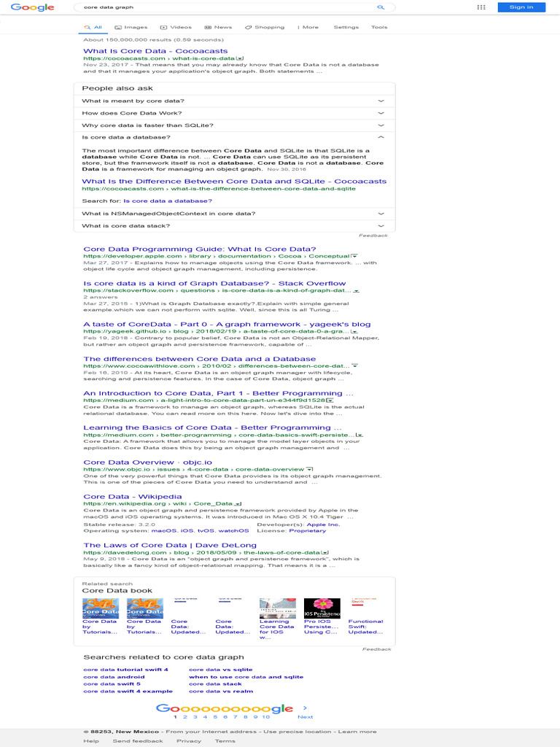
Task: Click the search magnifier icon
Action: [x=381, y=7]
